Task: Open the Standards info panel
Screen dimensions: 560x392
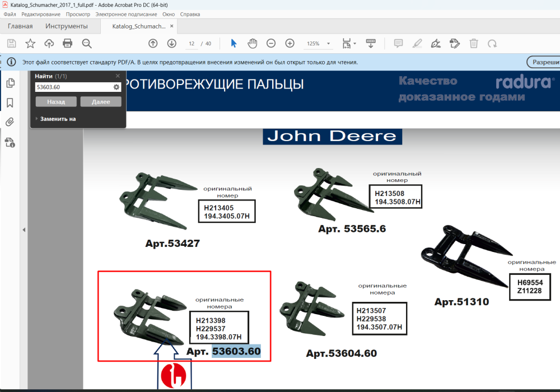Action: point(10,143)
